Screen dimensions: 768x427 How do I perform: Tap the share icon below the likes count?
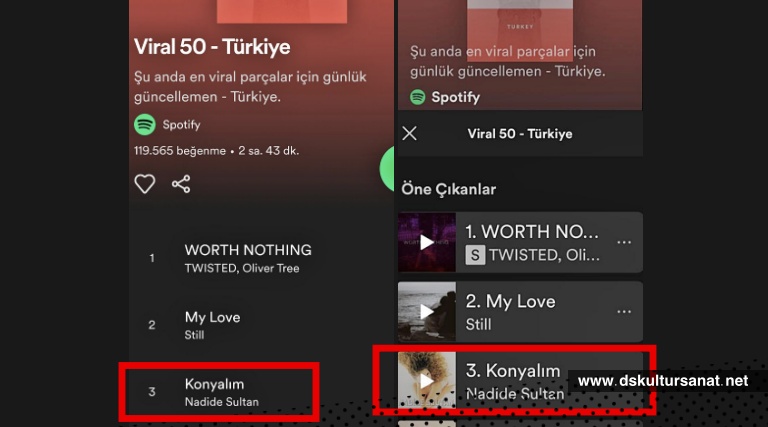[181, 184]
